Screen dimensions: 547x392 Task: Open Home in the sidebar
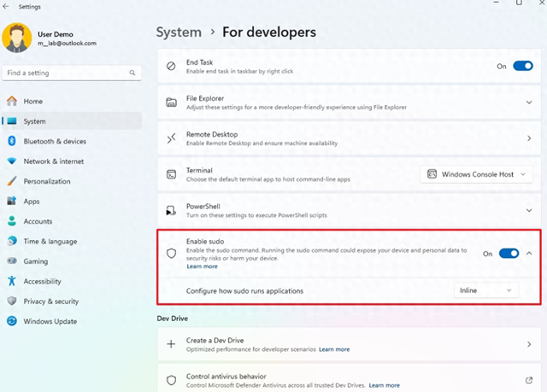72,102
